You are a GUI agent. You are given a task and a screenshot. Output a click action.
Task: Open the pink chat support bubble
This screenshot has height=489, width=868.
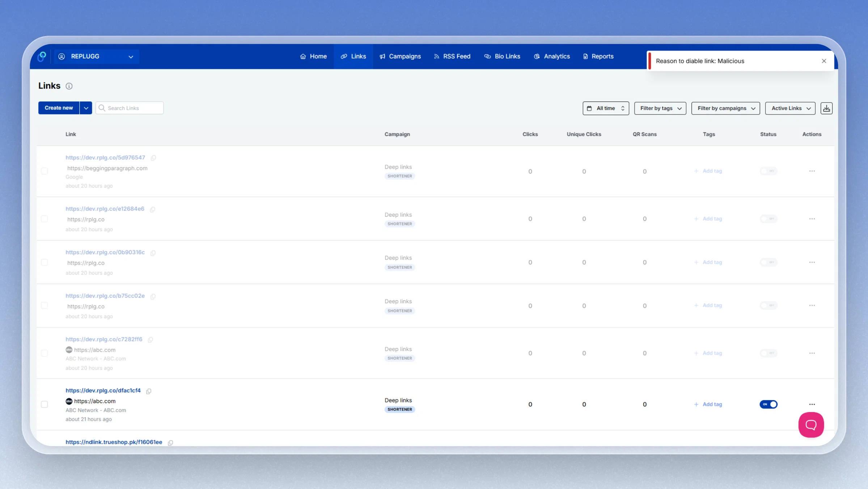811,425
